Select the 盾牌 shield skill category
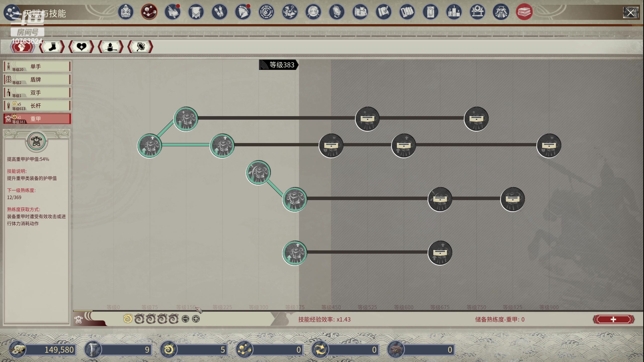 point(37,80)
